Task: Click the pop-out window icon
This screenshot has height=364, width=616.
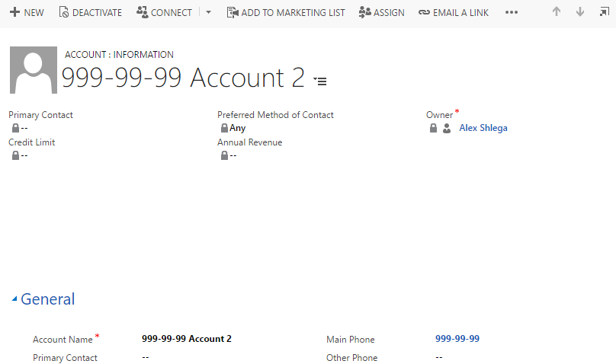Action: pos(603,12)
